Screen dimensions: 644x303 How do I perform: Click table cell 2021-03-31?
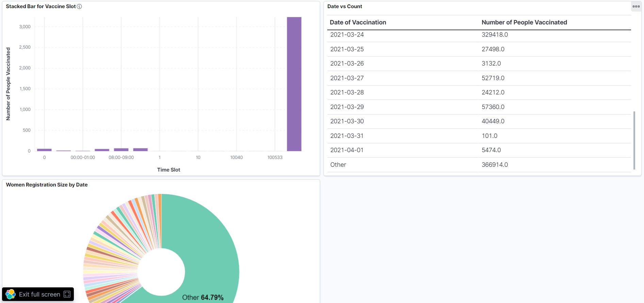[347, 136]
